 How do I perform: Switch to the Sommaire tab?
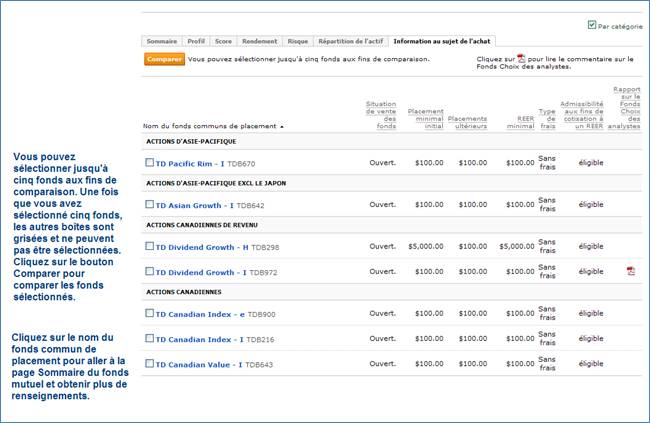[x=162, y=42]
